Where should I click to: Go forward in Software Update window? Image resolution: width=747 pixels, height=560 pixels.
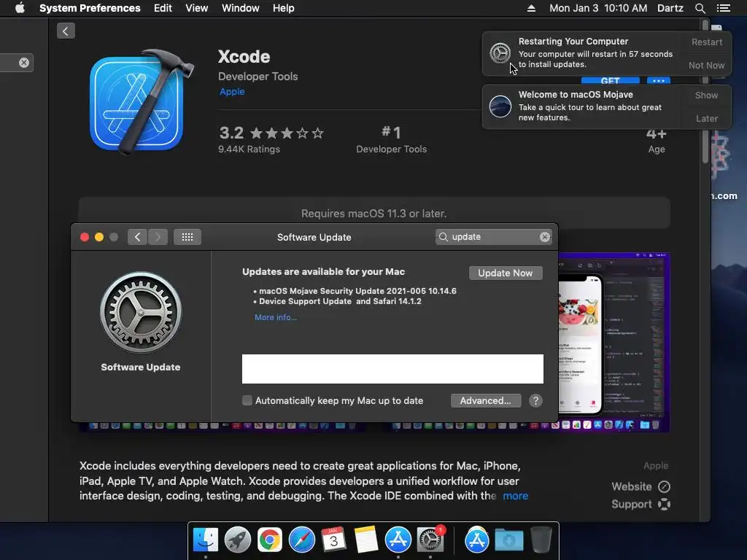click(158, 237)
